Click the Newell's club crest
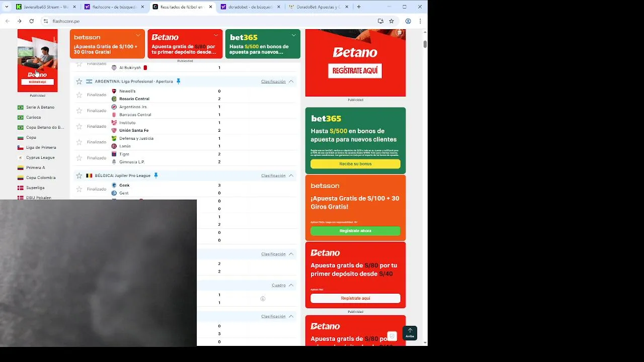 (114, 91)
